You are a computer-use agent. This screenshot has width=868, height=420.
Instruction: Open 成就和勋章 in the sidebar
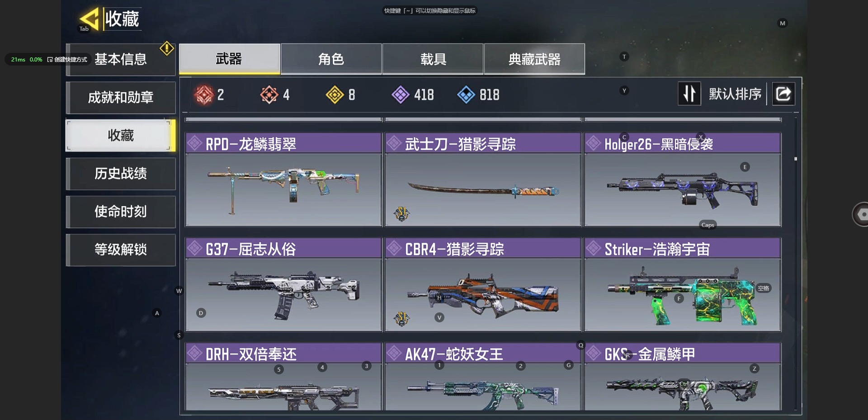point(121,97)
